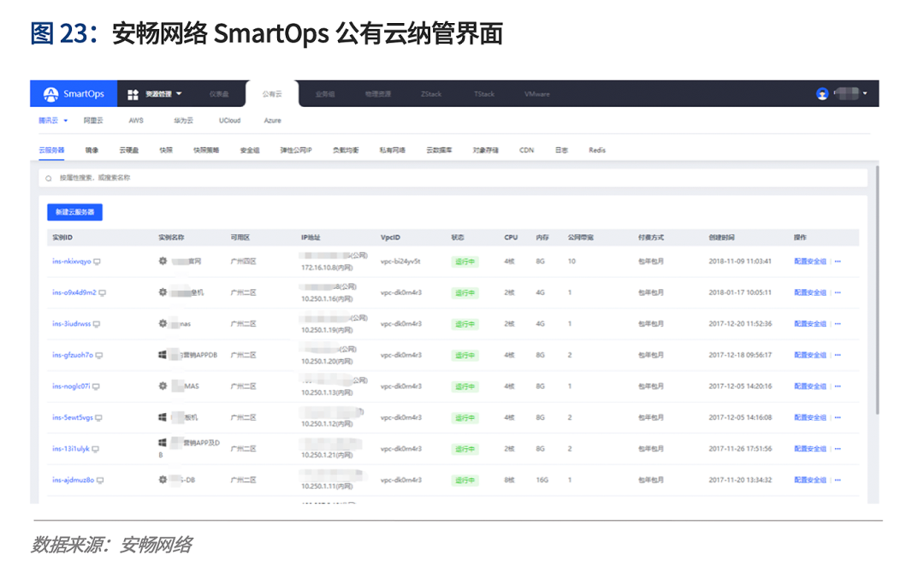Open the 安全组 sub-tab
Image resolution: width=924 pixels, height=578 pixels.
coord(250,150)
